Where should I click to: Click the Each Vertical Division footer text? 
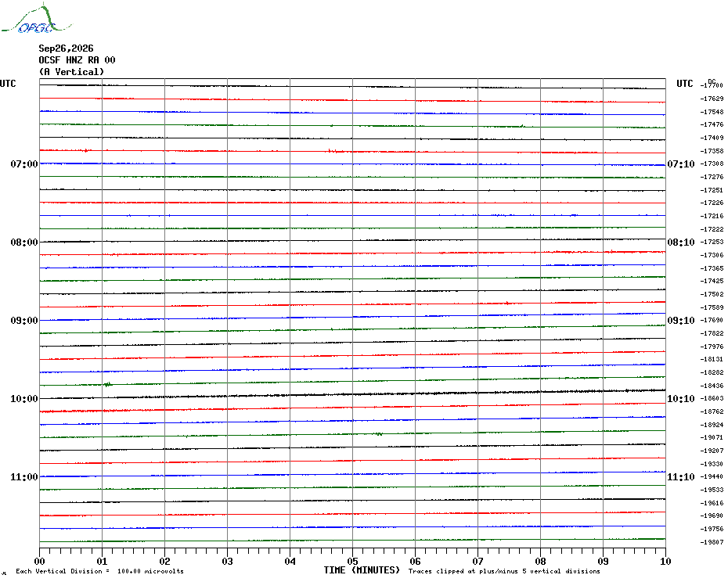click(x=100, y=571)
